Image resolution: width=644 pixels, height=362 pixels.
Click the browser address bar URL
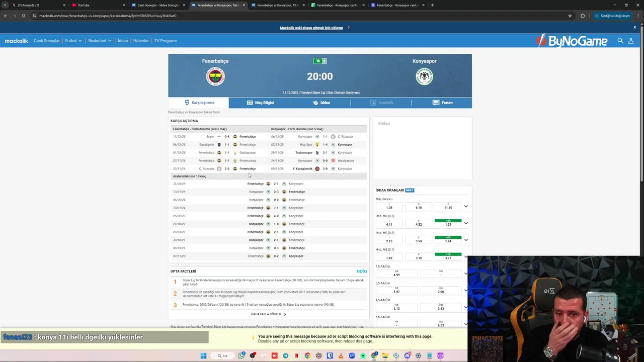click(108, 16)
